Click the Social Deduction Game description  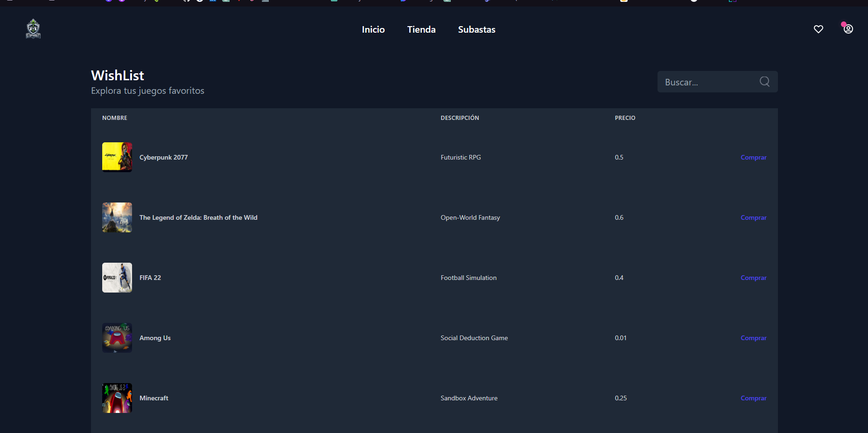(x=474, y=338)
